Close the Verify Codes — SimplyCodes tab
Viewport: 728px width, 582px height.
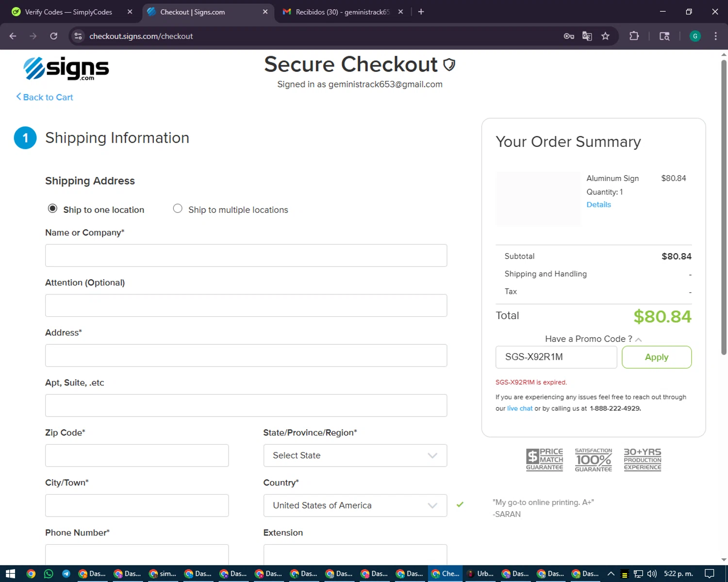130,12
